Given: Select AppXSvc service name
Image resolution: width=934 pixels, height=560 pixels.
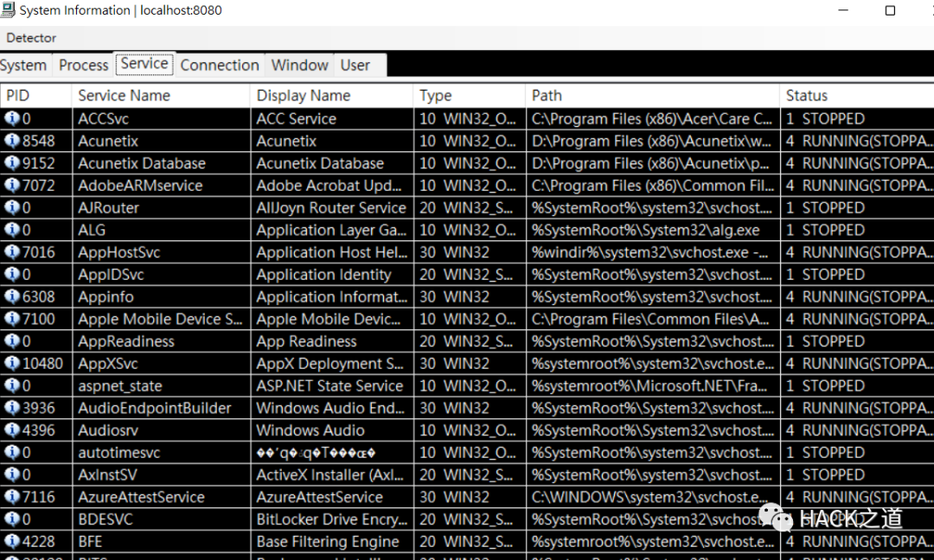Looking at the screenshot, I should pos(108,364).
